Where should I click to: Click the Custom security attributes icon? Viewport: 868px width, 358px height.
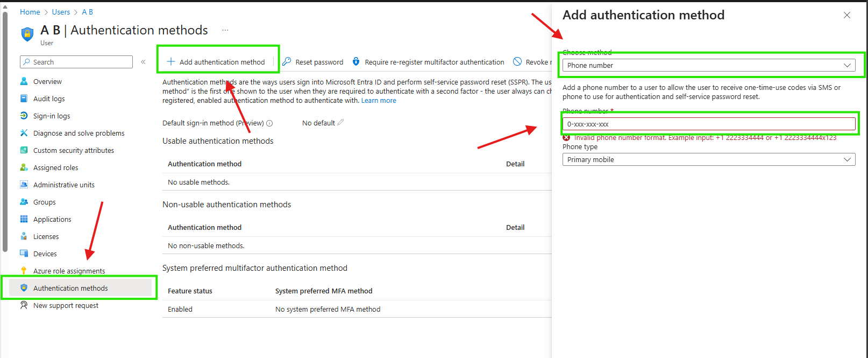(24, 150)
